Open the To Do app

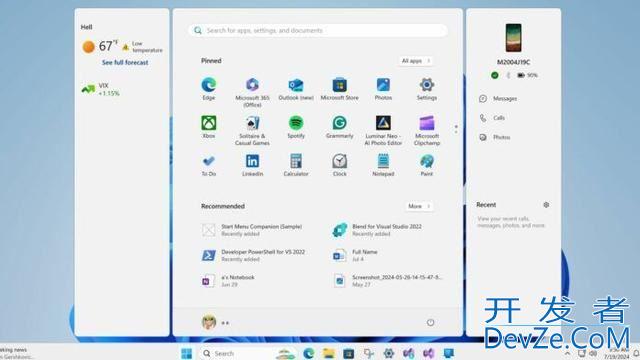click(209, 165)
